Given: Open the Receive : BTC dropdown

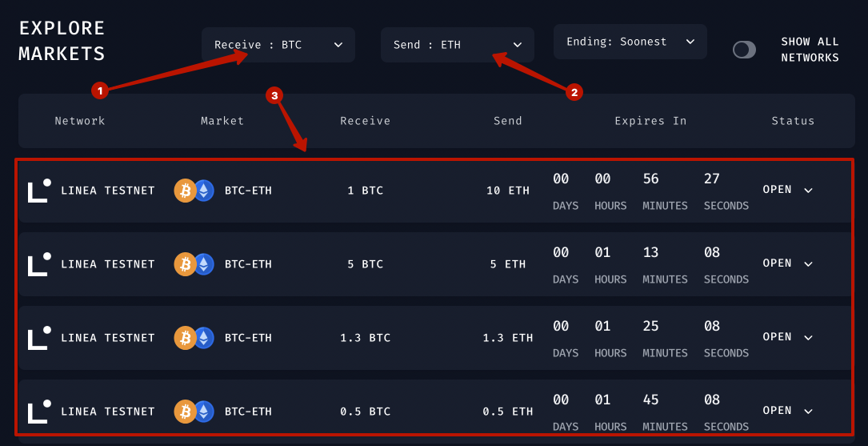Looking at the screenshot, I should point(278,45).
